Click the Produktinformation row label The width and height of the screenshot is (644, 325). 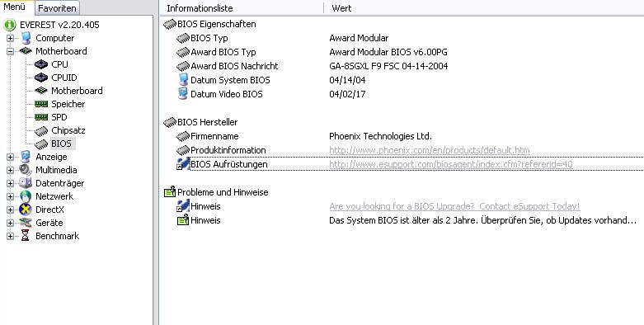coord(228,150)
